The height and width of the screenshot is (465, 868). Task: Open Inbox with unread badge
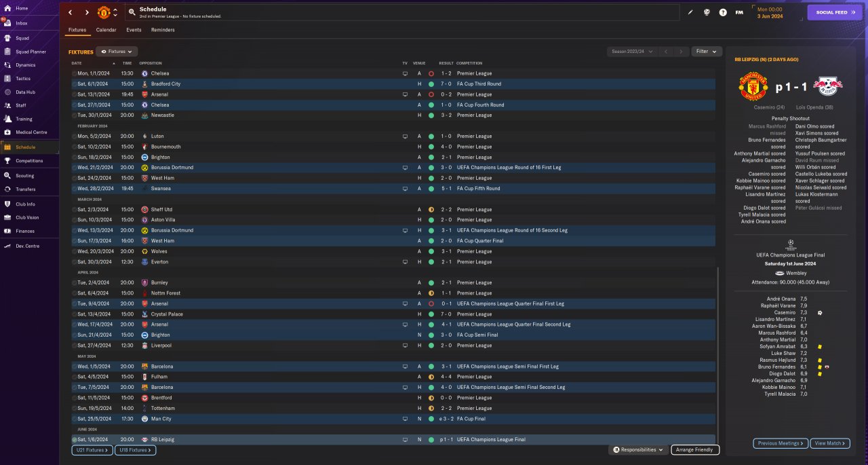coord(7,23)
